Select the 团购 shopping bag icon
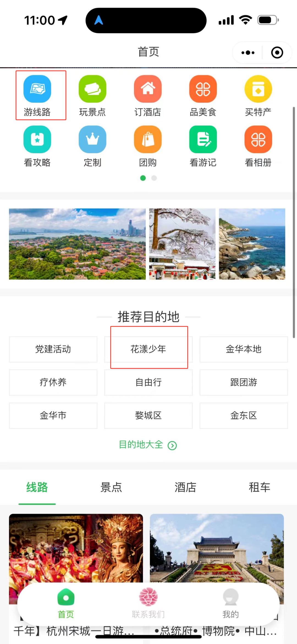The width and height of the screenshot is (297, 644). pos(148,139)
